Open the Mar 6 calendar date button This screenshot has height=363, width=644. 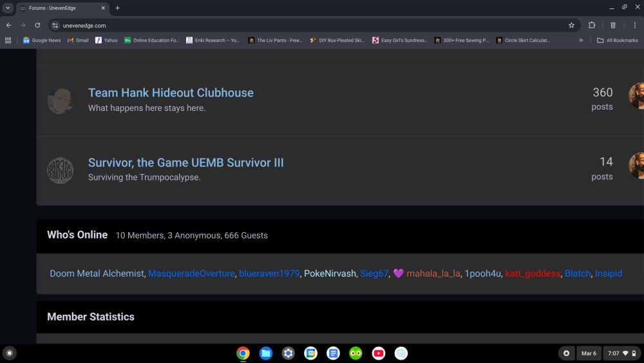pyautogui.click(x=589, y=353)
